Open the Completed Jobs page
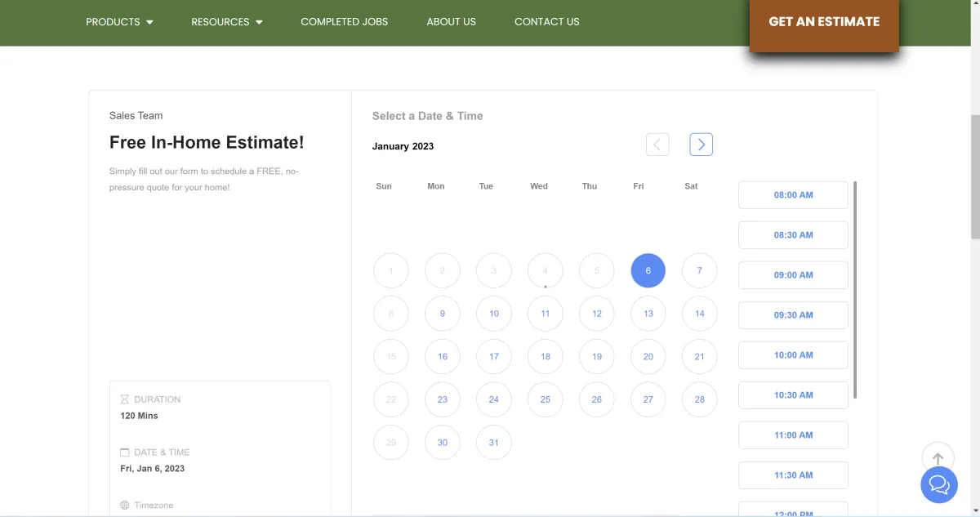The image size is (980, 517). tap(345, 22)
